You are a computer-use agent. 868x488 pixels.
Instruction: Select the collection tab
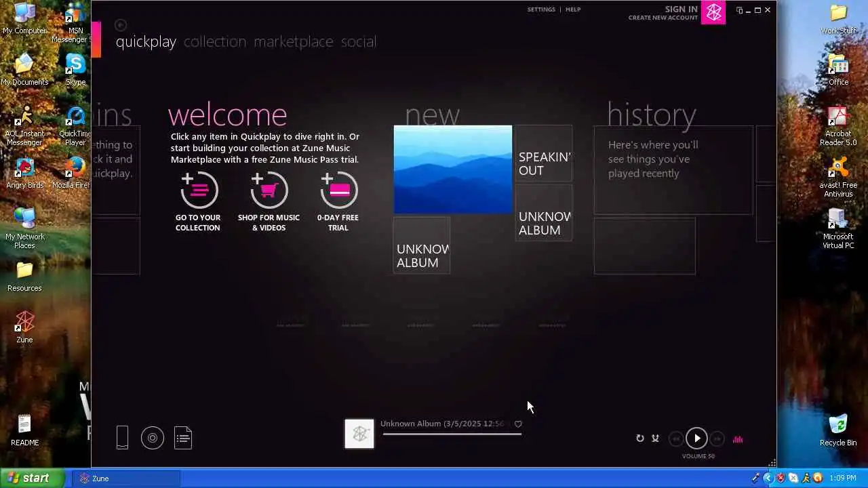pyautogui.click(x=215, y=42)
